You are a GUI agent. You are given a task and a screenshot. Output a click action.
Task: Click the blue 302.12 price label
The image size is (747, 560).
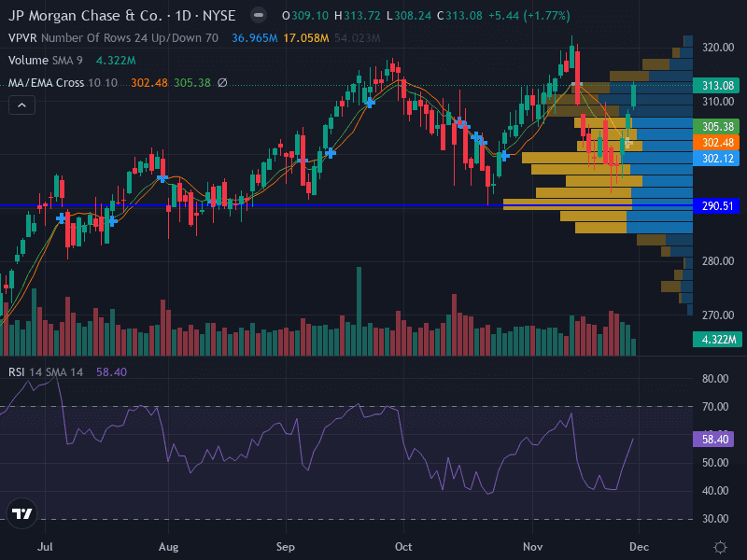(x=716, y=158)
